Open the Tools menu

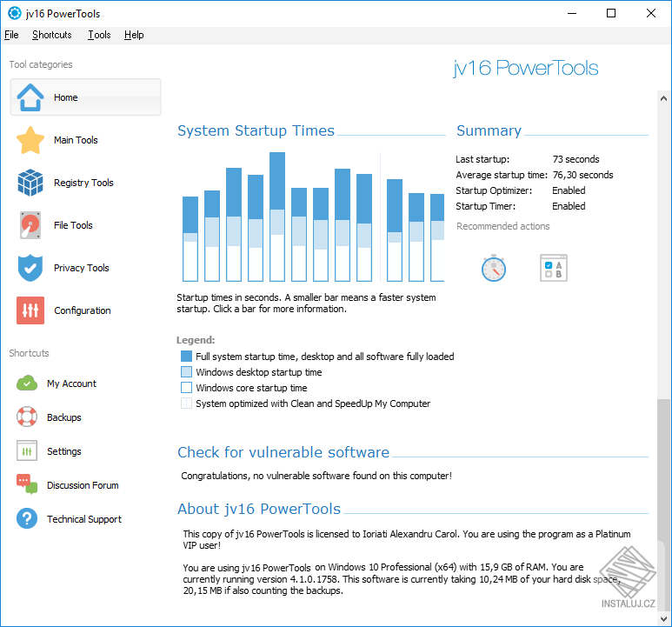[x=99, y=35]
